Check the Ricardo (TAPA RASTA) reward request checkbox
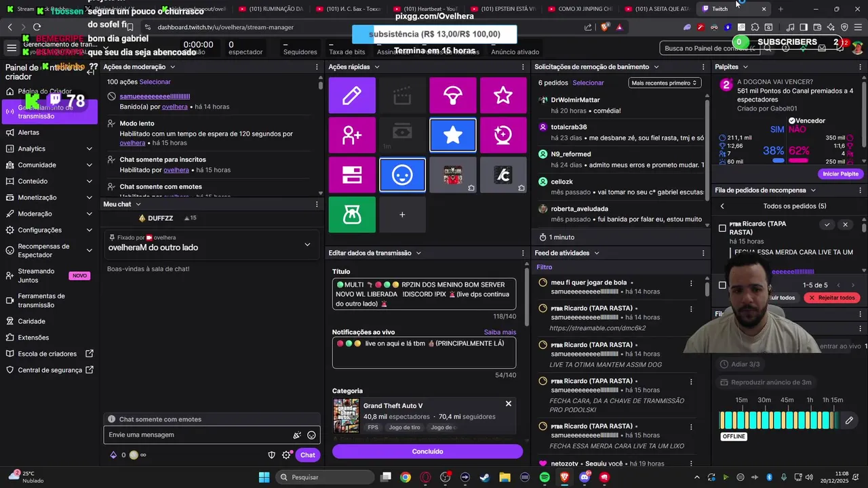The width and height of the screenshot is (868, 488). click(x=722, y=228)
